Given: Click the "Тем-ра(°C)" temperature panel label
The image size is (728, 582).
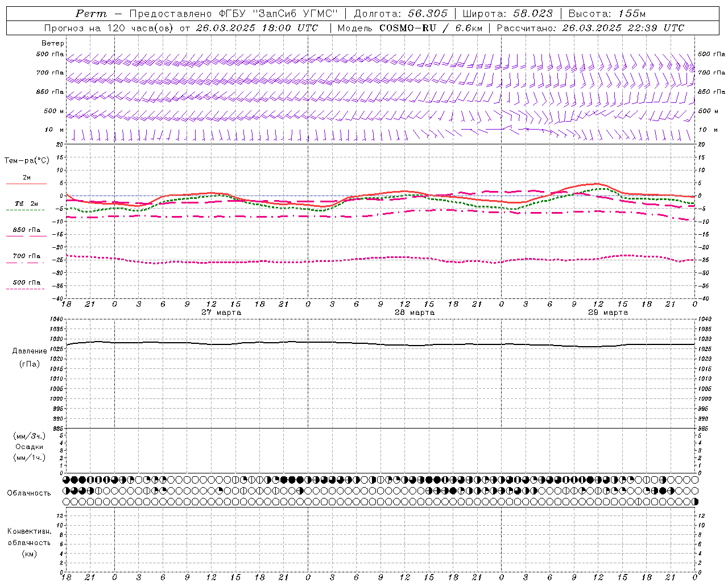Looking at the screenshot, I should 27,161.
